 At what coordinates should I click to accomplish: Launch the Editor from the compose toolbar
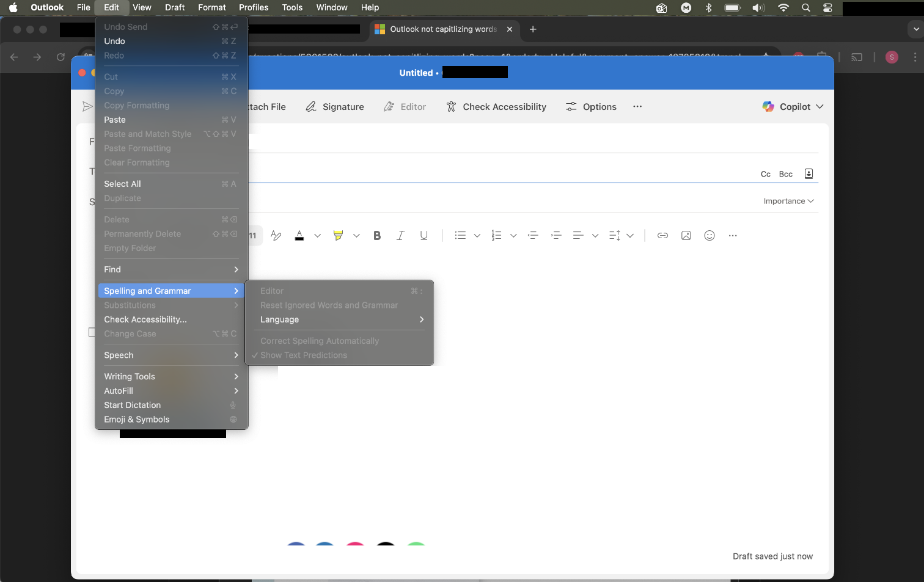pyautogui.click(x=405, y=107)
